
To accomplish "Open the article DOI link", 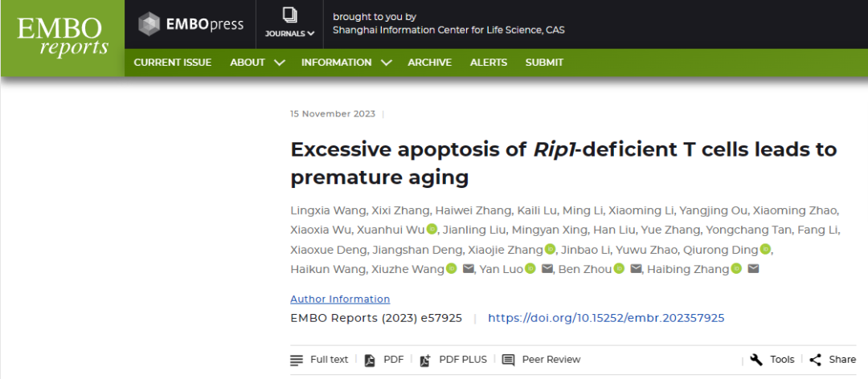I will 606,318.
